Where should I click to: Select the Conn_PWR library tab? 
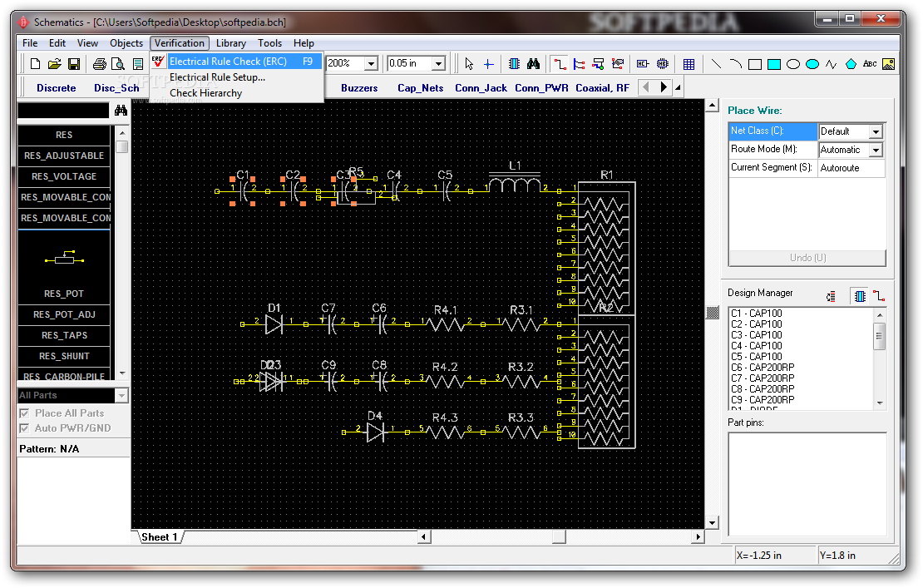541,87
